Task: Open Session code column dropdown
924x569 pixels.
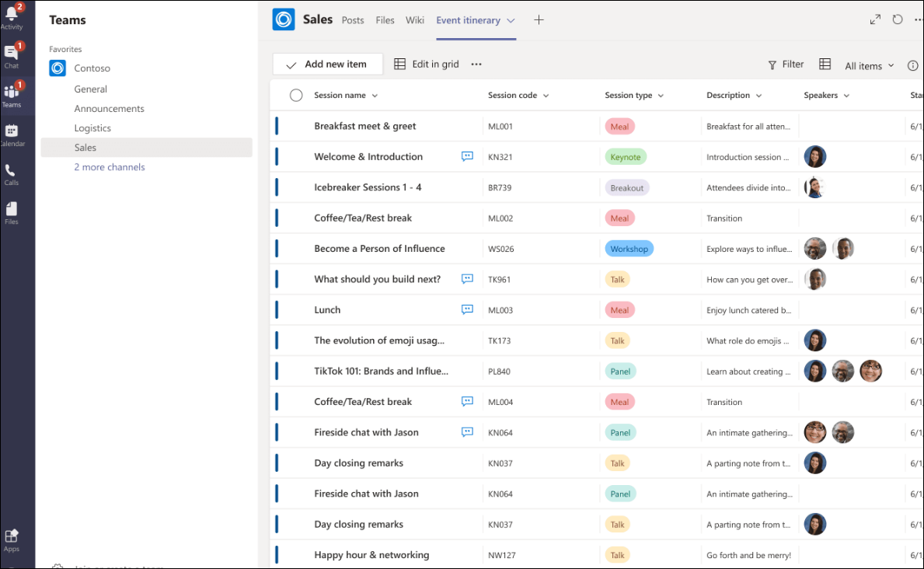Action: (546, 96)
